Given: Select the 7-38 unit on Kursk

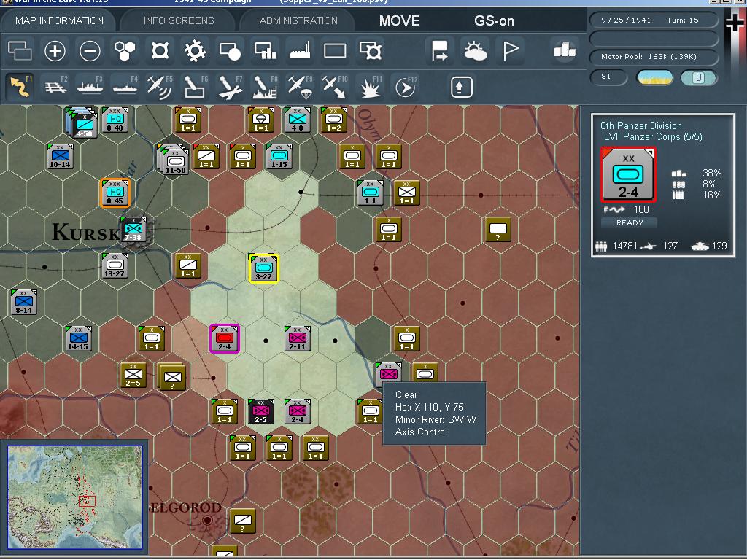Looking at the screenshot, I should [x=133, y=230].
